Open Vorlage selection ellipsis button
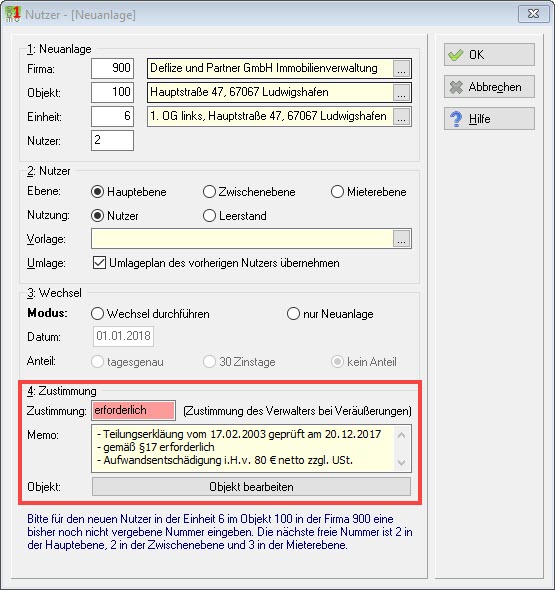 point(401,239)
